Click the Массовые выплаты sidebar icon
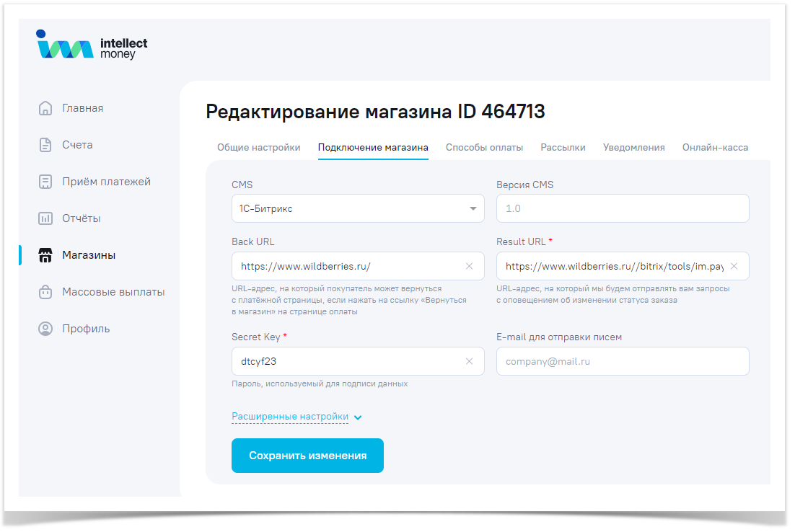The image size is (795, 532). [x=45, y=292]
